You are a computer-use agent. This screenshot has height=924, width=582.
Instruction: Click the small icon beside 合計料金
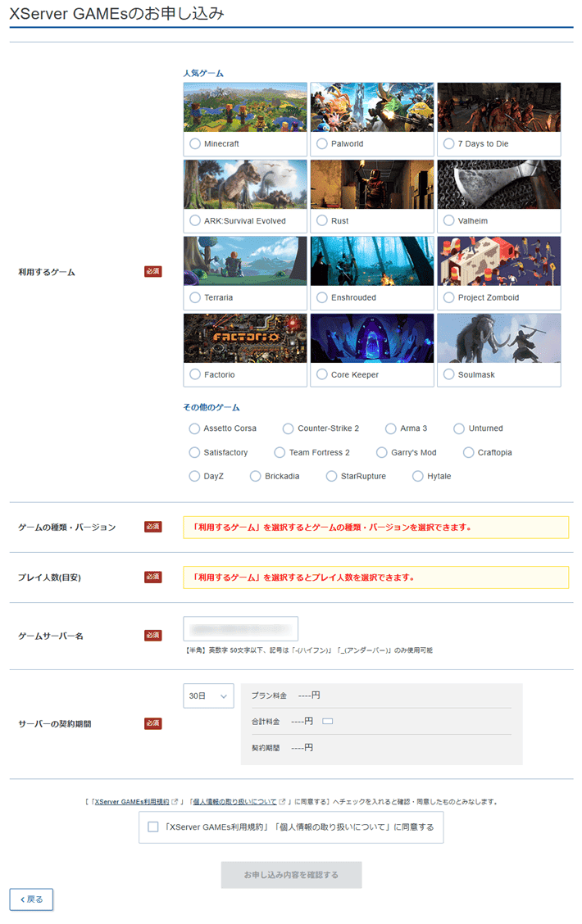click(x=328, y=722)
